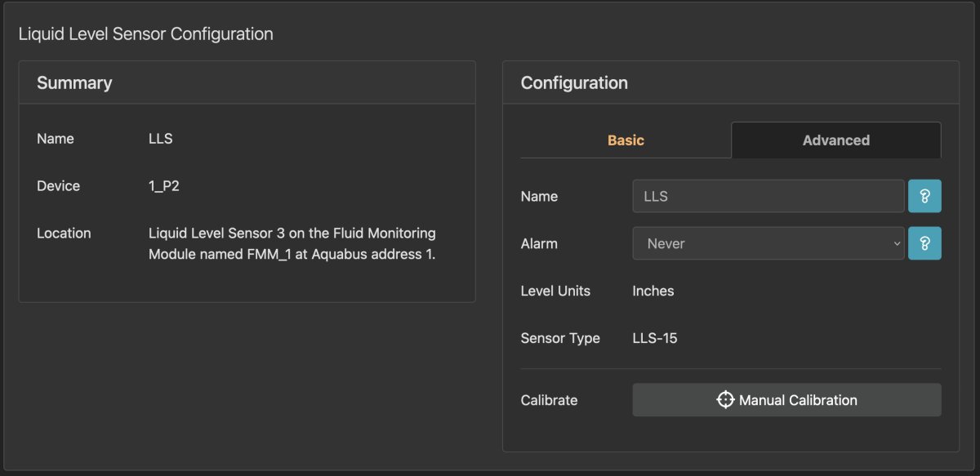980x476 pixels.
Task: Click the device value 1_P2
Action: (x=163, y=186)
